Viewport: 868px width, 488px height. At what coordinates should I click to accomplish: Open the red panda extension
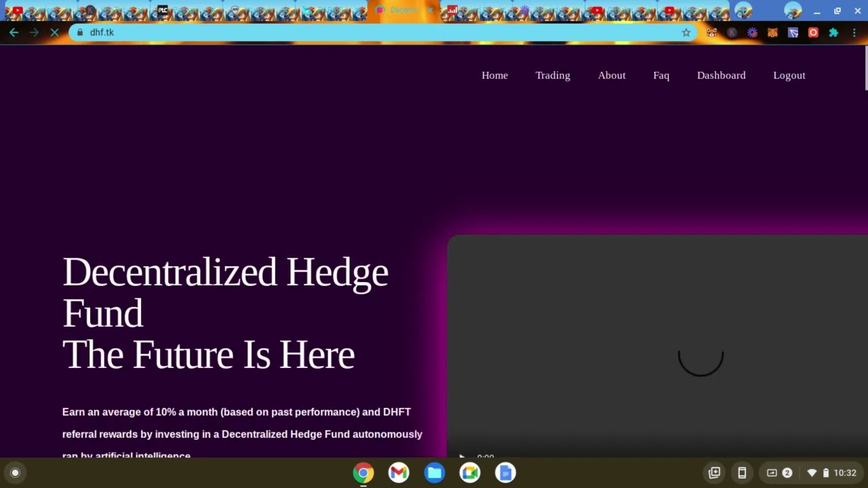click(x=711, y=33)
